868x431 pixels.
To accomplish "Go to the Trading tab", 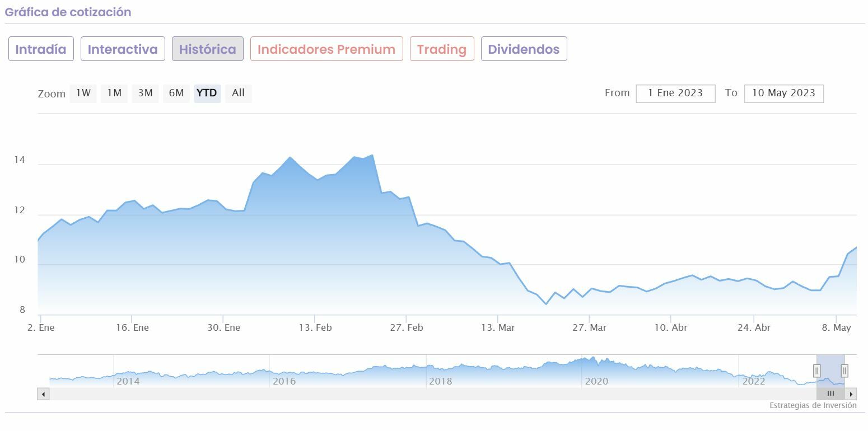I will 442,49.
